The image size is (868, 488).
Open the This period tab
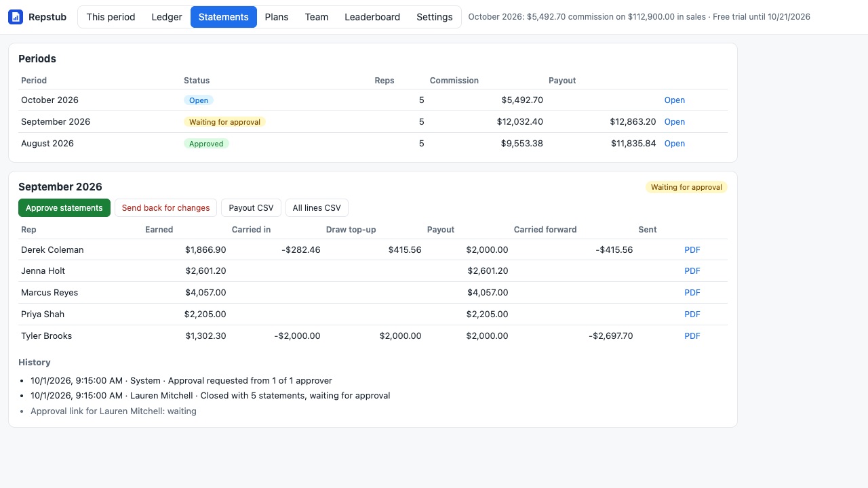(111, 17)
